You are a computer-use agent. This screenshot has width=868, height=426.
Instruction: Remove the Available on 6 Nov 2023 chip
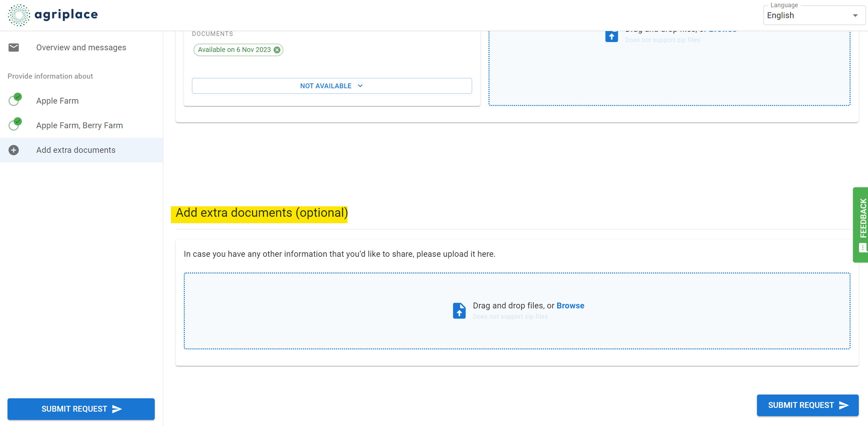pyautogui.click(x=277, y=50)
